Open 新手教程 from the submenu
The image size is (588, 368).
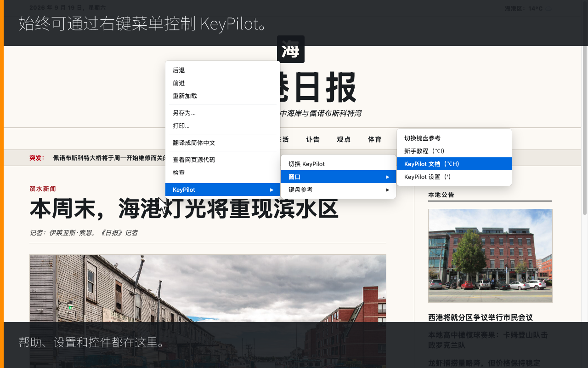tap(454, 151)
